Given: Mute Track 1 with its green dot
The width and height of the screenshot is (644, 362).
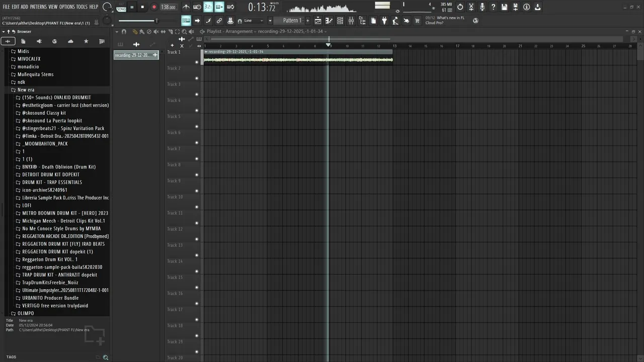Looking at the screenshot, I should [197, 62].
